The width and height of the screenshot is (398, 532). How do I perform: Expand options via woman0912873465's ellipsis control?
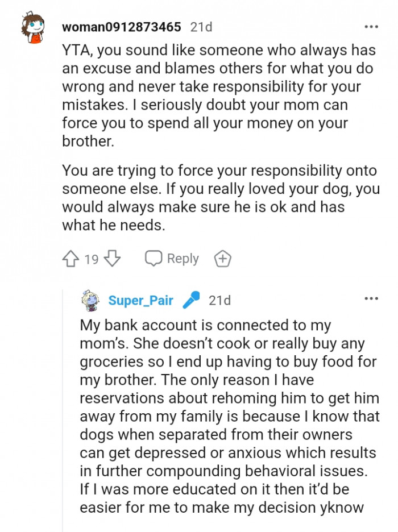click(372, 26)
